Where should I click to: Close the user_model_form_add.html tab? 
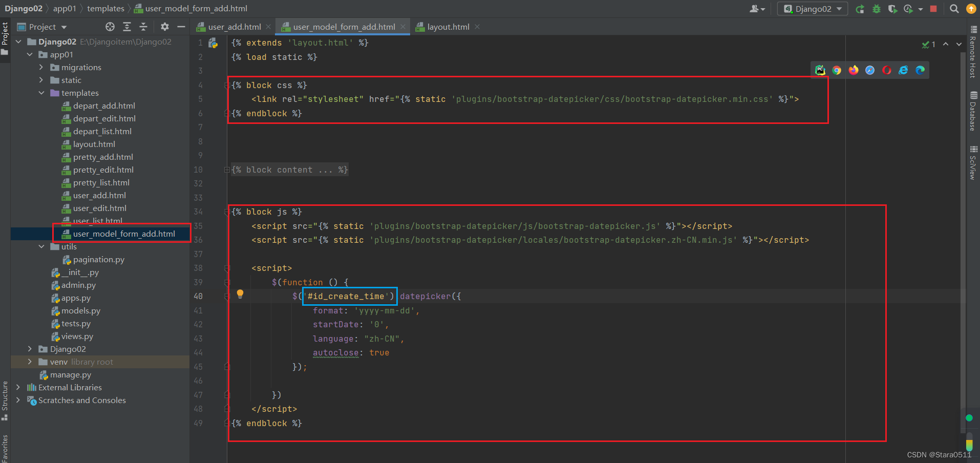403,27
